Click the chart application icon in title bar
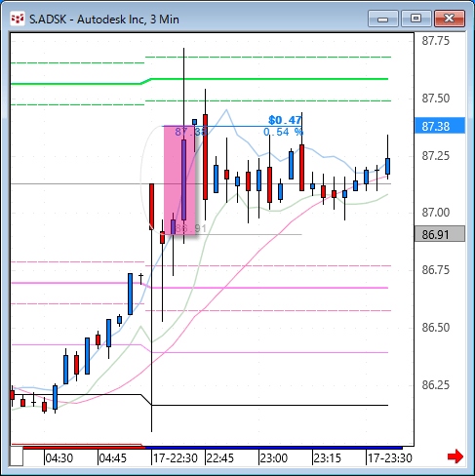Screen dimensions: 475x476 pos(17,19)
